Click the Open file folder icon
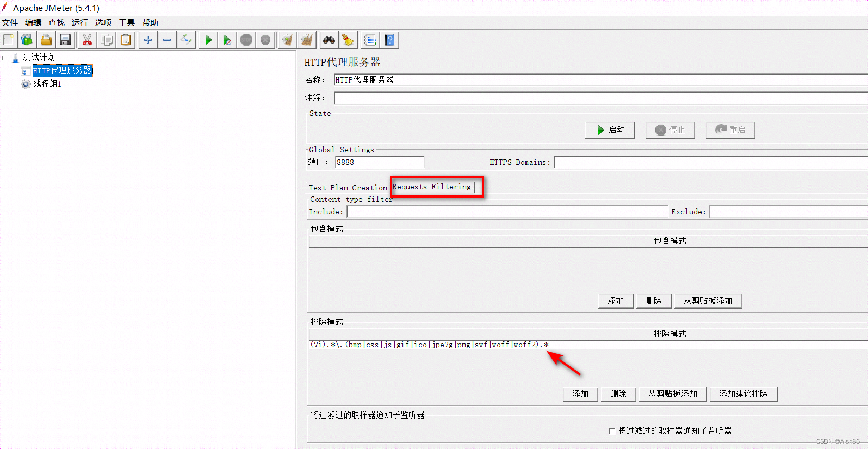Image resolution: width=868 pixels, height=449 pixels. click(x=46, y=40)
